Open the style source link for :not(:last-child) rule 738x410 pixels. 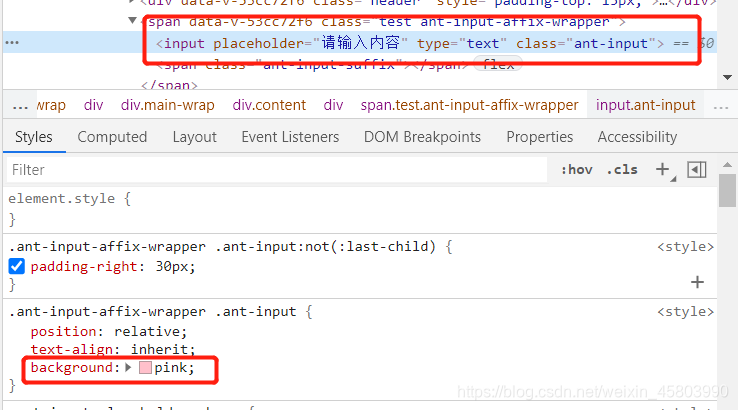click(685, 247)
